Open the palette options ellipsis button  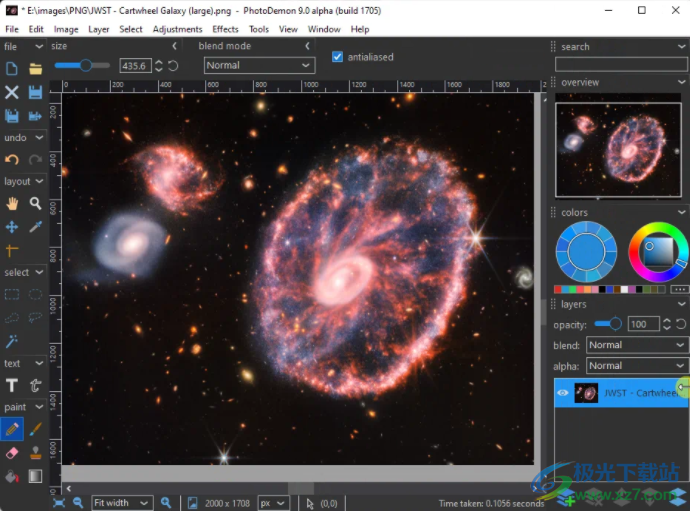coord(679,289)
